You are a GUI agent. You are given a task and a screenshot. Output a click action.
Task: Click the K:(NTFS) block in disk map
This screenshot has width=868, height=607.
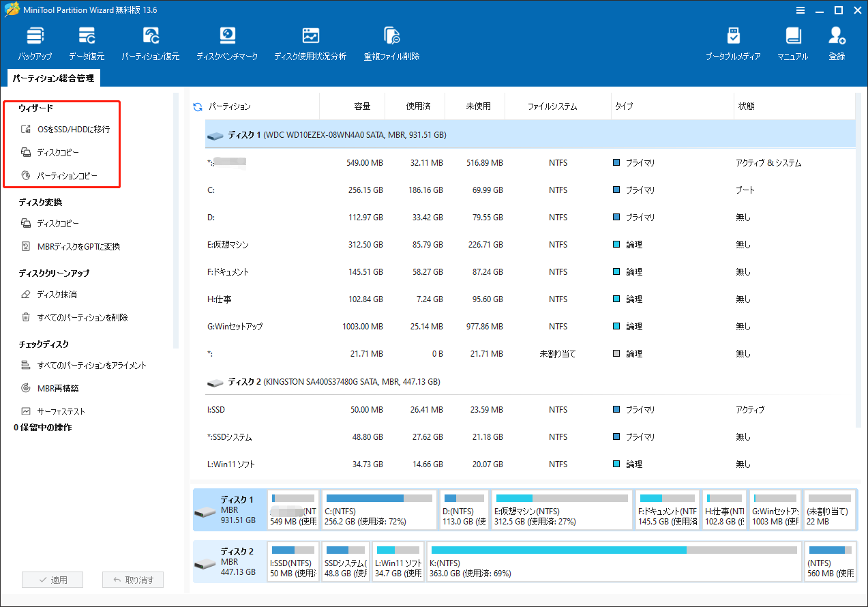click(x=613, y=561)
